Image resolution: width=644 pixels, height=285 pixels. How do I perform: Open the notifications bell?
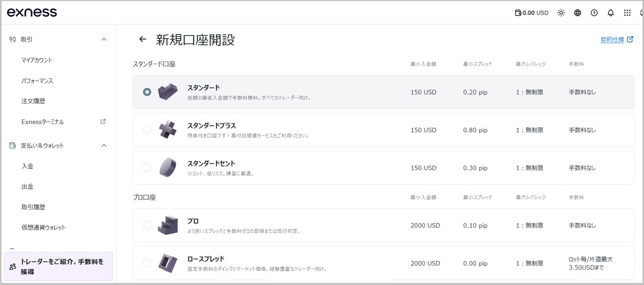click(x=611, y=13)
